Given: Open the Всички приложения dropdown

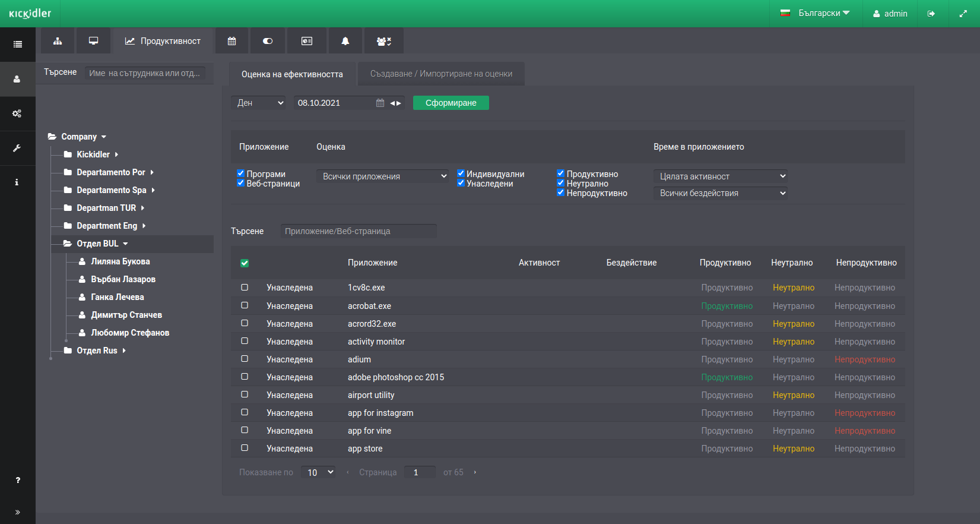Looking at the screenshot, I should [383, 176].
